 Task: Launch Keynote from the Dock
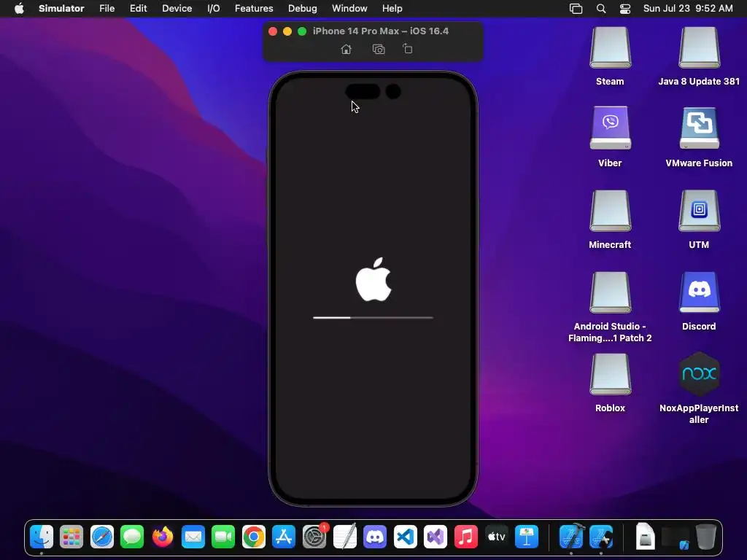click(x=527, y=537)
